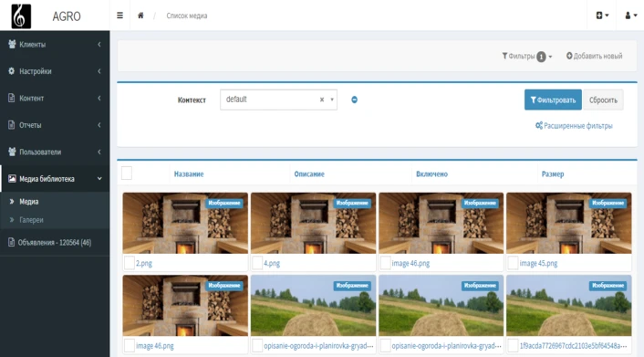Click the Фильтровать button
This screenshot has height=357, width=644.
(x=553, y=100)
